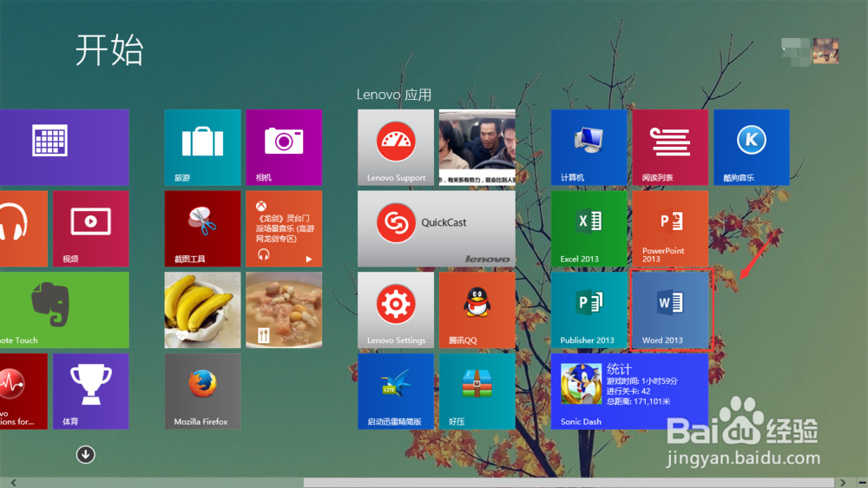Open the Music headphones tile
The height and width of the screenshot is (488, 868).
tap(23, 228)
